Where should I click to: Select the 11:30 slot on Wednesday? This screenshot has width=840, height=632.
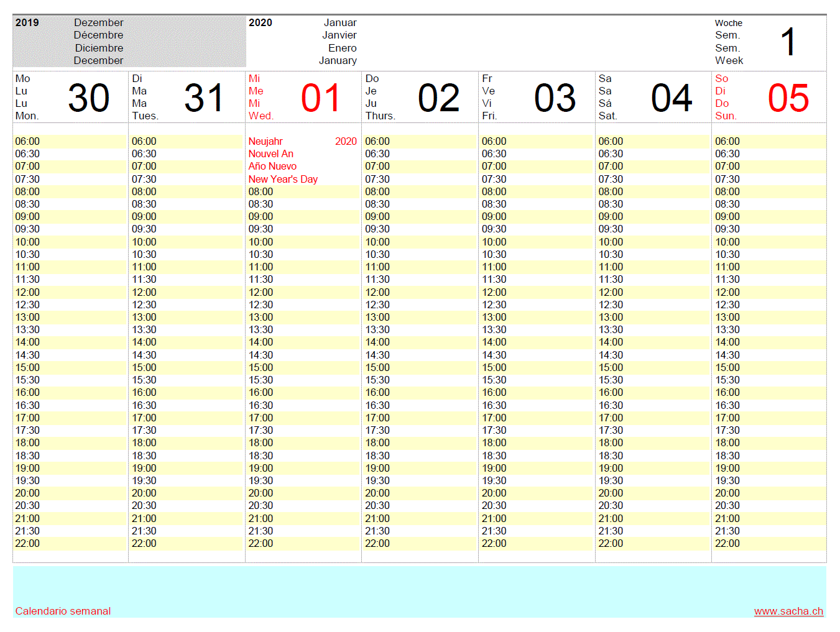pyautogui.click(x=303, y=280)
